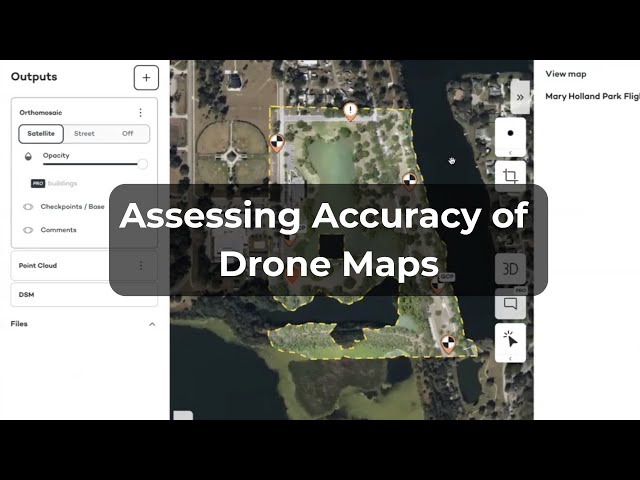Screen dimensions: 640x480
Task: Click checkpoint marker at southeast corner
Action: 448,344
